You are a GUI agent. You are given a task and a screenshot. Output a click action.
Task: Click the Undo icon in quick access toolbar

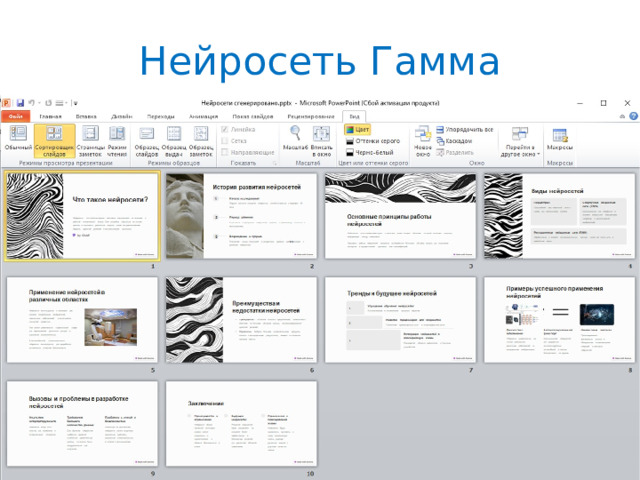32,103
